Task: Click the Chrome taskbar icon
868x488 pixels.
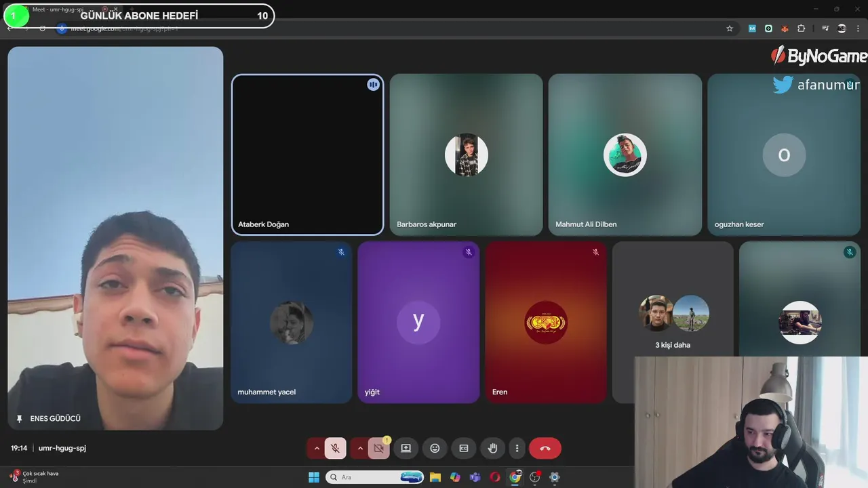Action: [x=515, y=477]
